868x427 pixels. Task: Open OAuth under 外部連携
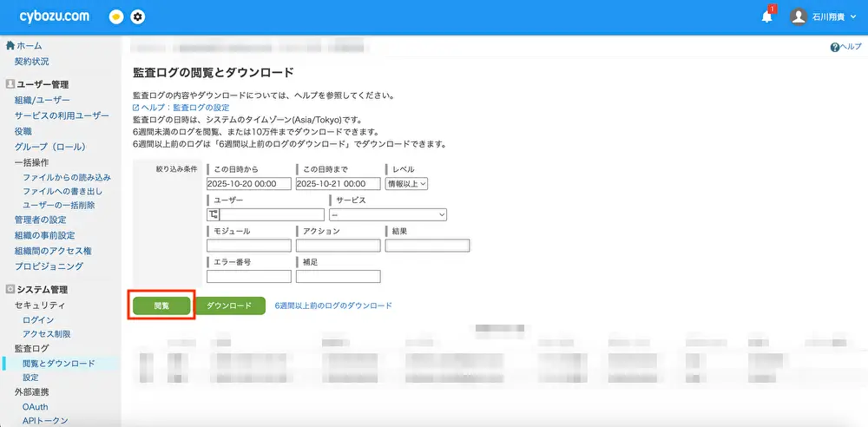[x=36, y=407]
